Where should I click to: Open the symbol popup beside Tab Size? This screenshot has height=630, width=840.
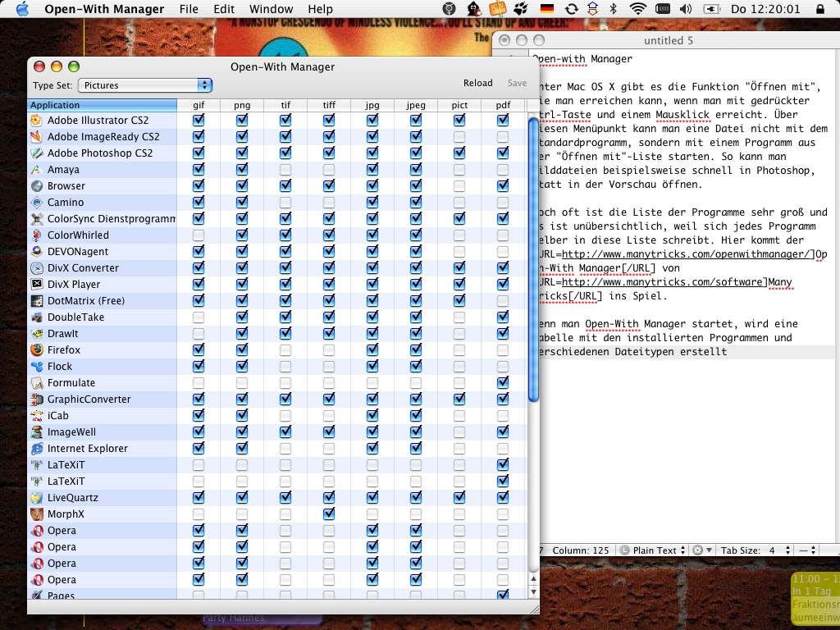[x=808, y=550]
